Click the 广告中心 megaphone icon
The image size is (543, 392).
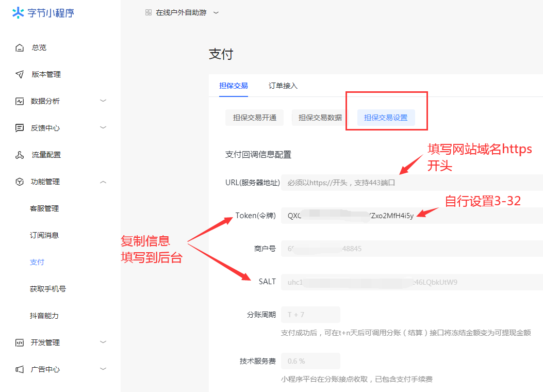[20, 369]
